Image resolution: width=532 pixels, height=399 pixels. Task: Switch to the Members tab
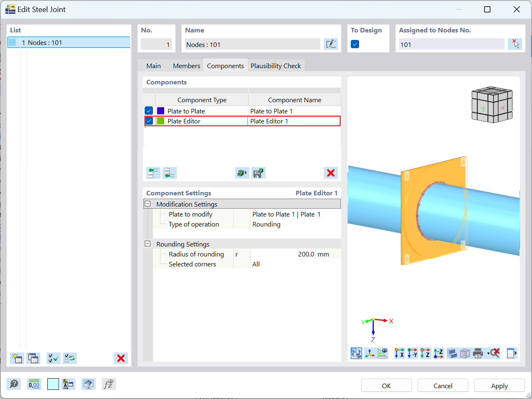pyautogui.click(x=186, y=65)
